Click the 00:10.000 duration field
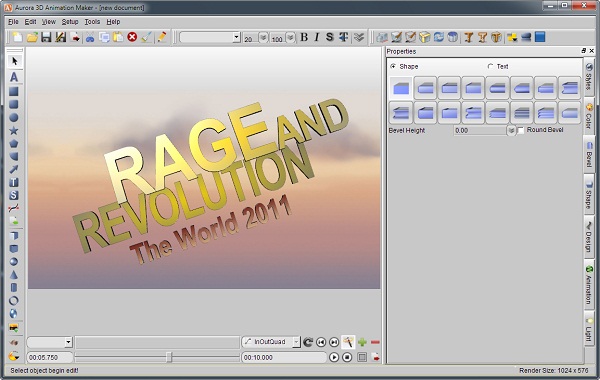Viewport: 600px width, 380px height. click(x=283, y=357)
